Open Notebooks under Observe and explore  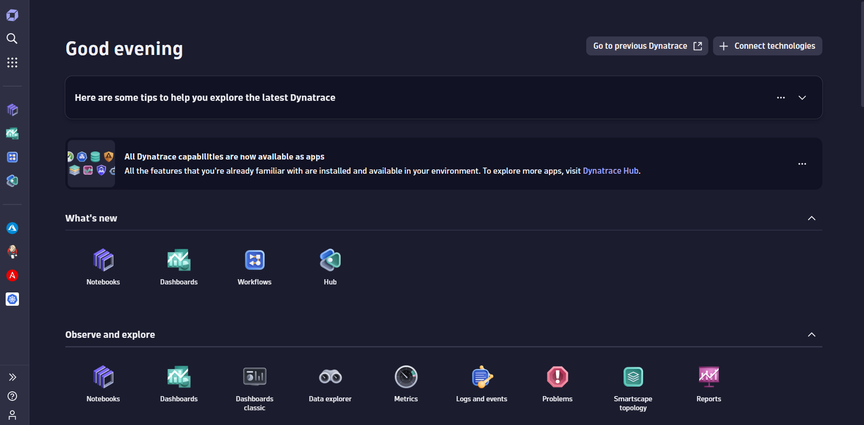pos(103,384)
